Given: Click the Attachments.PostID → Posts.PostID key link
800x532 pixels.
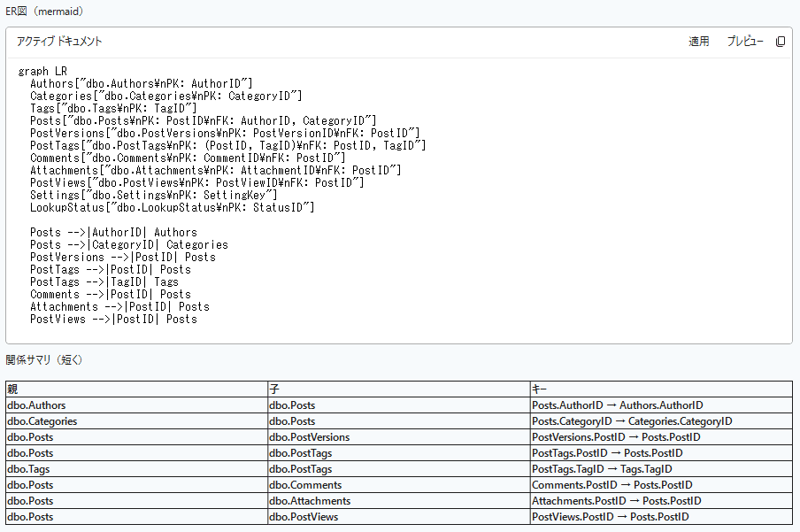Looking at the screenshot, I should tap(617, 500).
